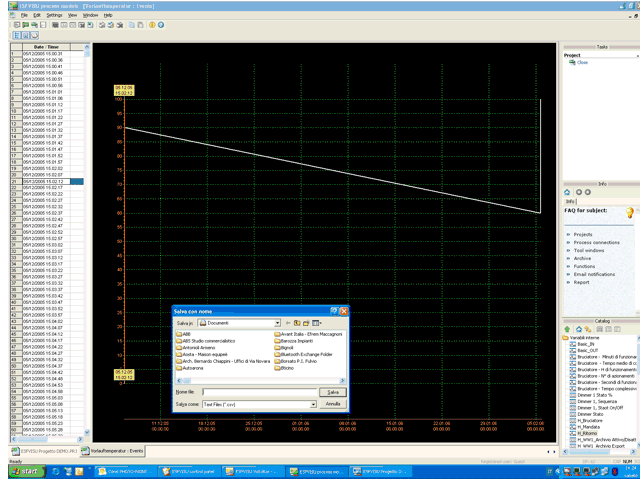Select the table view icon in second toolbar
Viewport: 640px width, 480px height.
(x=17, y=36)
